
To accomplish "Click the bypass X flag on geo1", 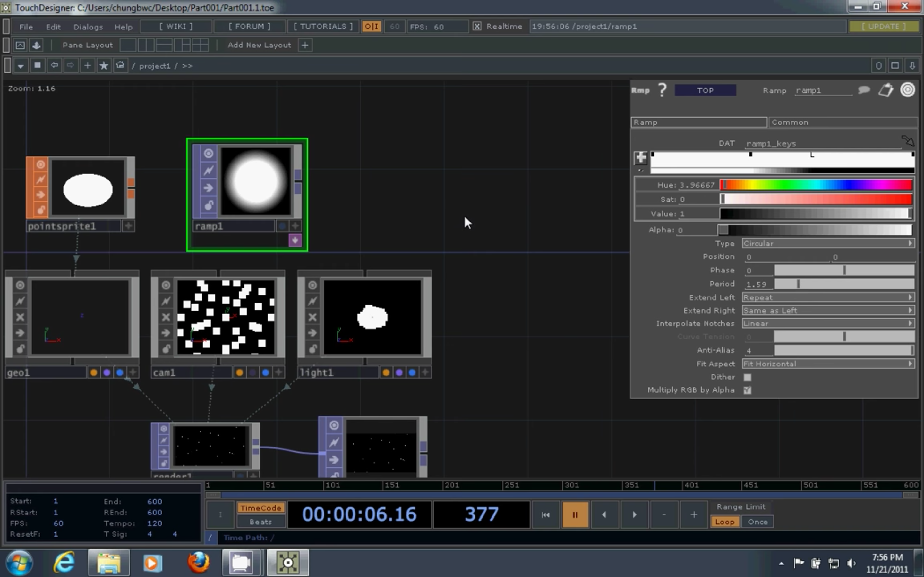I will point(20,317).
